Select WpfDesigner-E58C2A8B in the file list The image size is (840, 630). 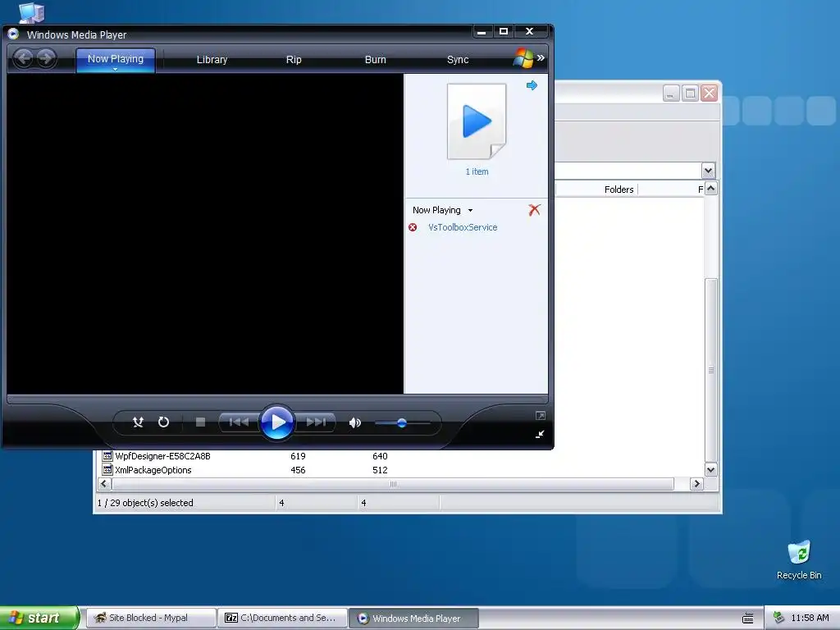163,456
